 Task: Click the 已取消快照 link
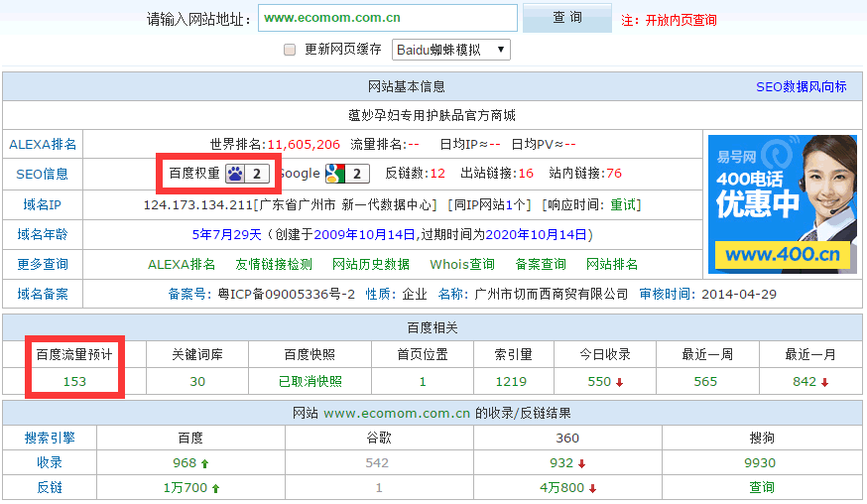[310, 382]
